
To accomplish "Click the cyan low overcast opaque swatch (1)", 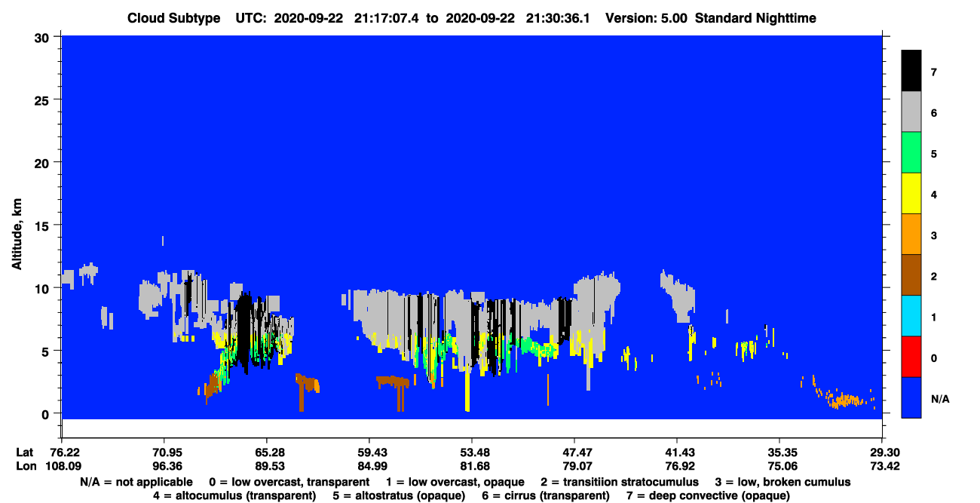I will click(911, 315).
